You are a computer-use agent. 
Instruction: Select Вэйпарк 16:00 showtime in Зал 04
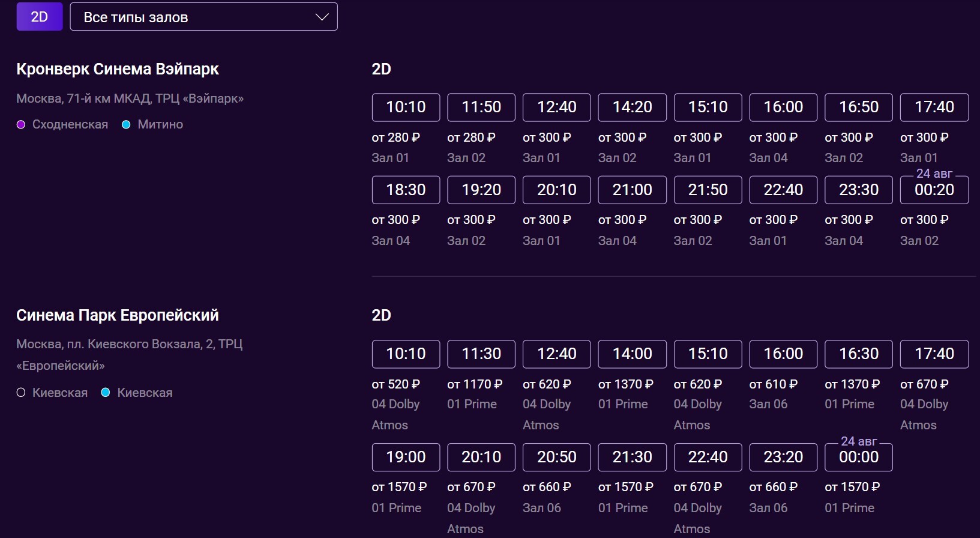[x=783, y=107]
